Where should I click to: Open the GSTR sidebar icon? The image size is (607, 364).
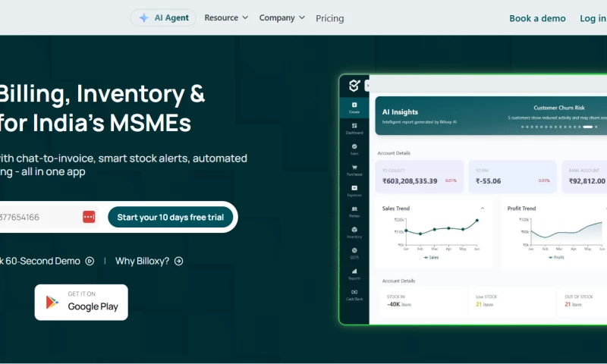click(x=354, y=253)
